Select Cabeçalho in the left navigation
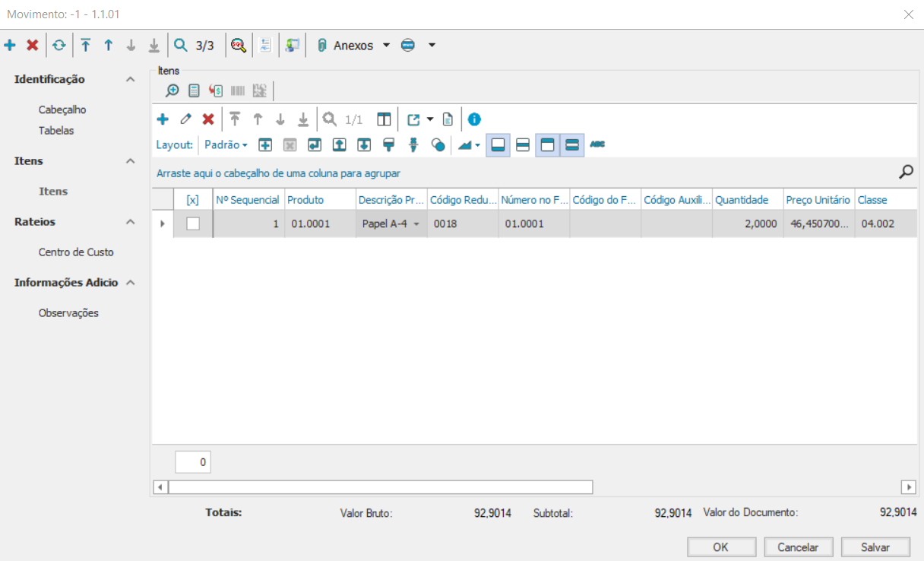The image size is (924, 561). click(x=62, y=109)
